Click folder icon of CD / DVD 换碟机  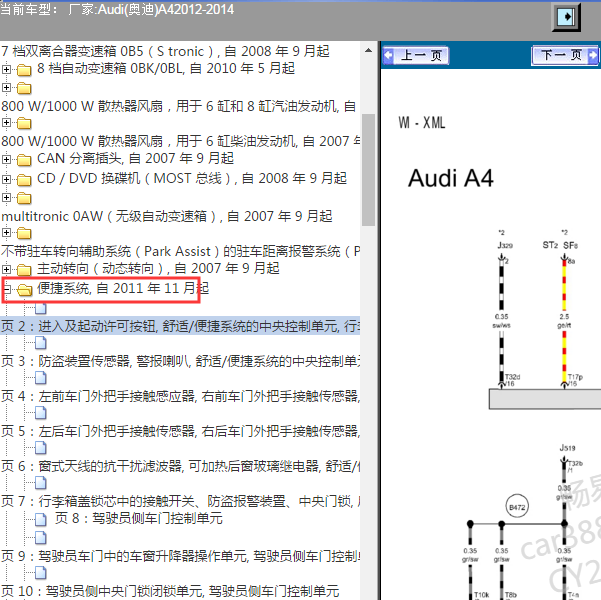coord(24,179)
